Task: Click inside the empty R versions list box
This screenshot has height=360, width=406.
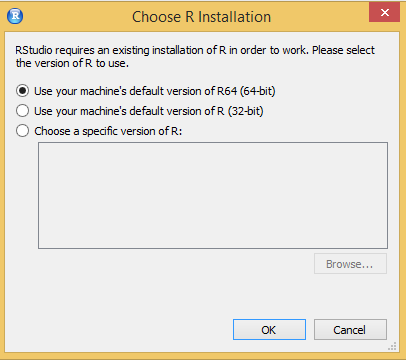Action: coord(213,195)
